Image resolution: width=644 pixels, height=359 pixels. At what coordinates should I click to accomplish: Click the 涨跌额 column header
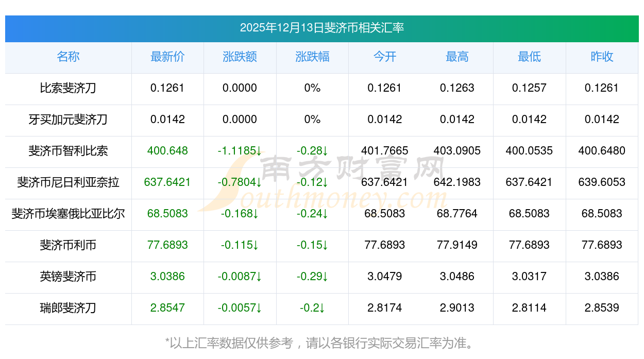tap(240, 57)
